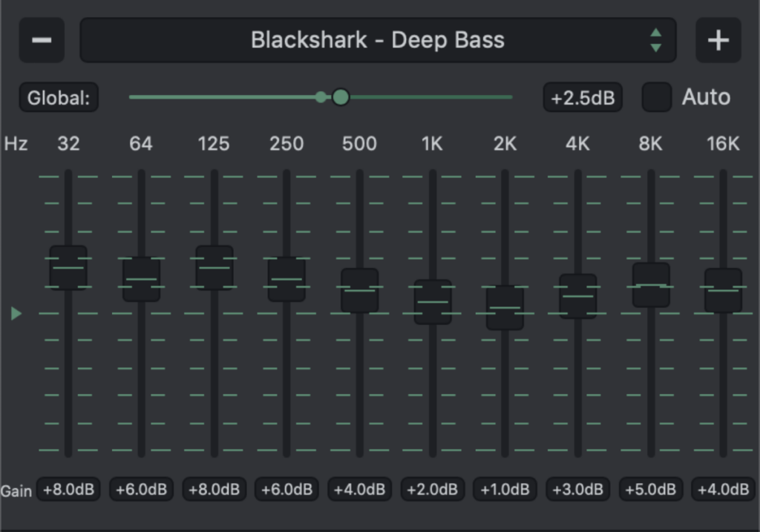This screenshot has height=532, width=760.
Task: Click the 32 Hz band slider handle
Action: coord(68,267)
